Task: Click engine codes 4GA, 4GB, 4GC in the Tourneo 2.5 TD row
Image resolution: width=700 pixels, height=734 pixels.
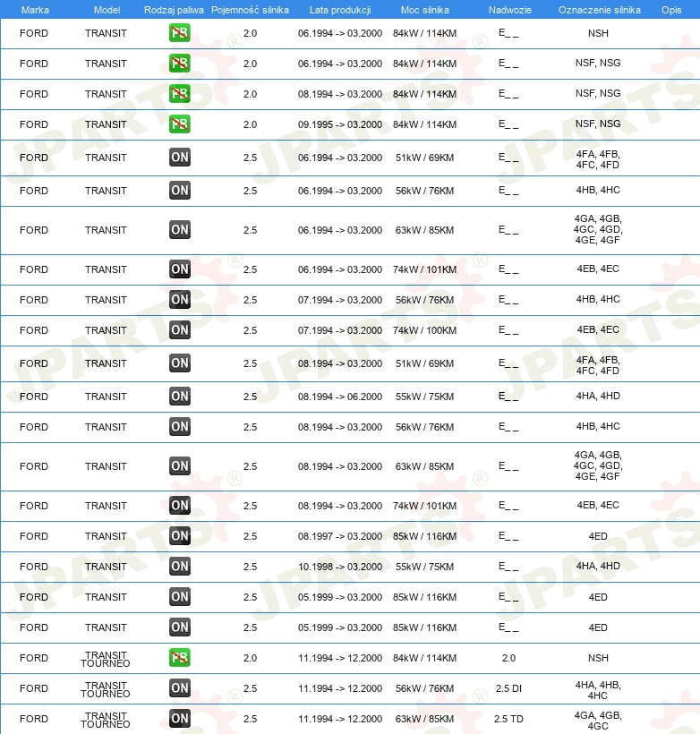Action: coord(598,721)
